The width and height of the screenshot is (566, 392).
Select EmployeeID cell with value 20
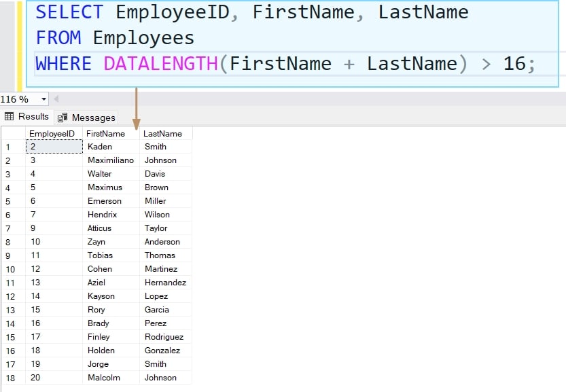pyautogui.click(x=54, y=378)
